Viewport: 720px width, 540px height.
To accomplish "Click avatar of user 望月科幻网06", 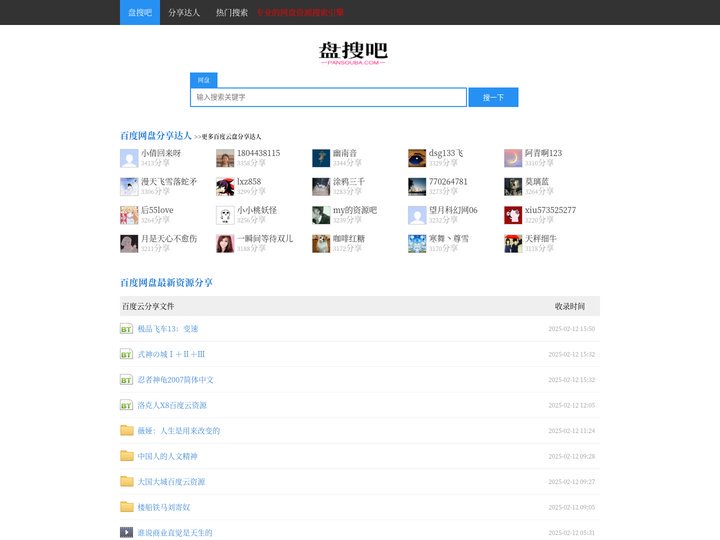I will [x=417, y=215].
